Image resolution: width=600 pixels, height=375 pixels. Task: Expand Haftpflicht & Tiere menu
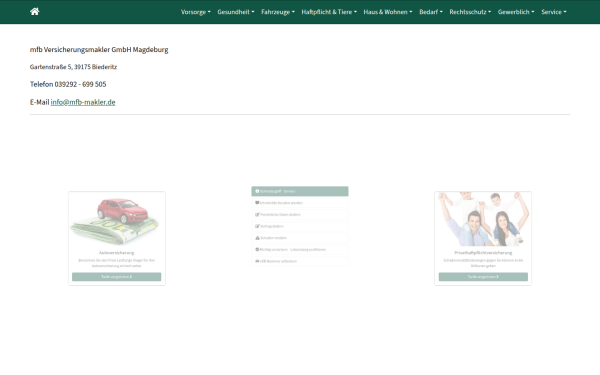[x=329, y=12]
